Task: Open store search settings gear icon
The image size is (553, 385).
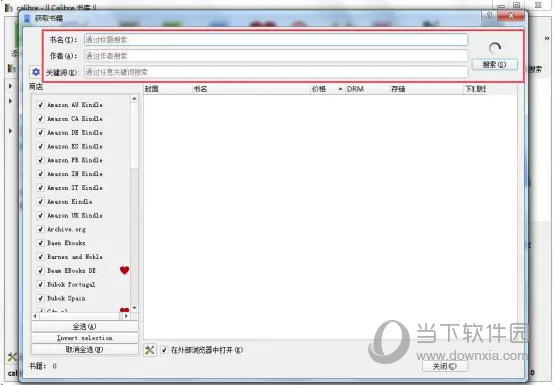Action: click(x=36, y=72)
